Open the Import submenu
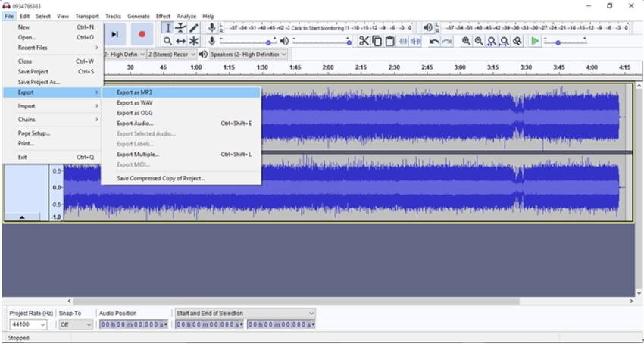 tap(27, 106)
